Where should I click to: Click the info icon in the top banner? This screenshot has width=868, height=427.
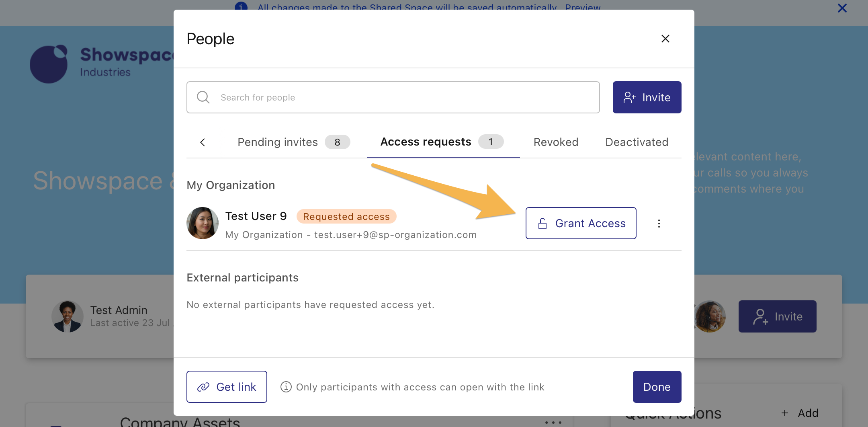[241, 7]
